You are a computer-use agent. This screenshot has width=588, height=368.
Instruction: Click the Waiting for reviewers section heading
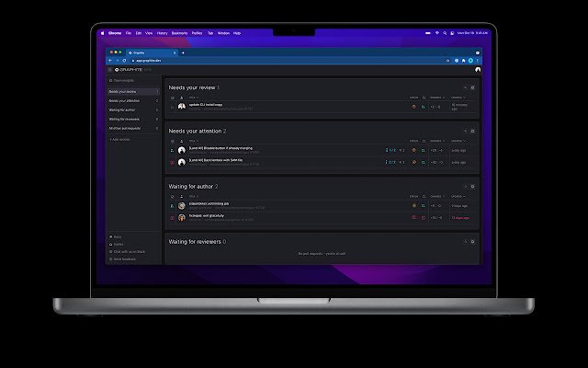[195, 242]
